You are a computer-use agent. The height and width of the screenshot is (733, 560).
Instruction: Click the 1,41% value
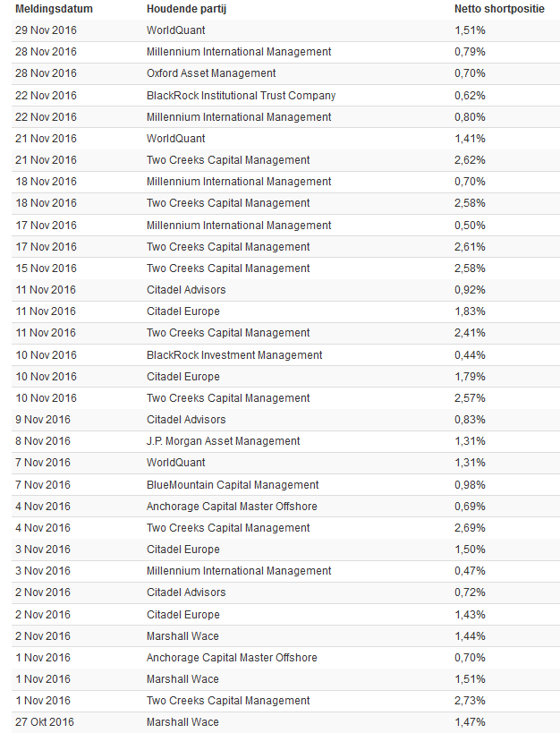pyautogui.click(x=470, y=139)
